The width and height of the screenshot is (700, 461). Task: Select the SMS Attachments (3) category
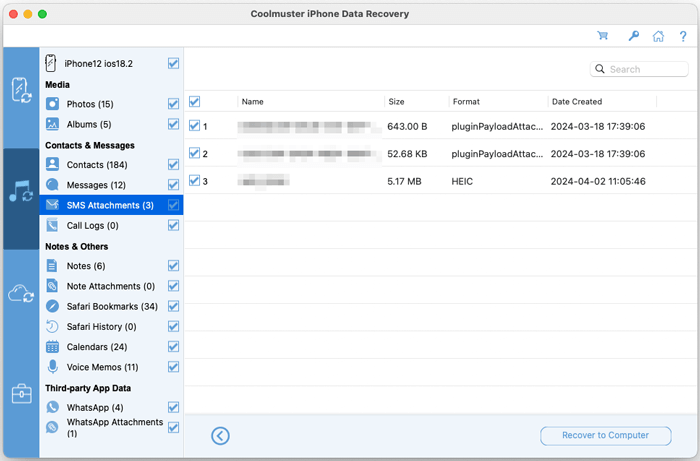click(111, 205)
